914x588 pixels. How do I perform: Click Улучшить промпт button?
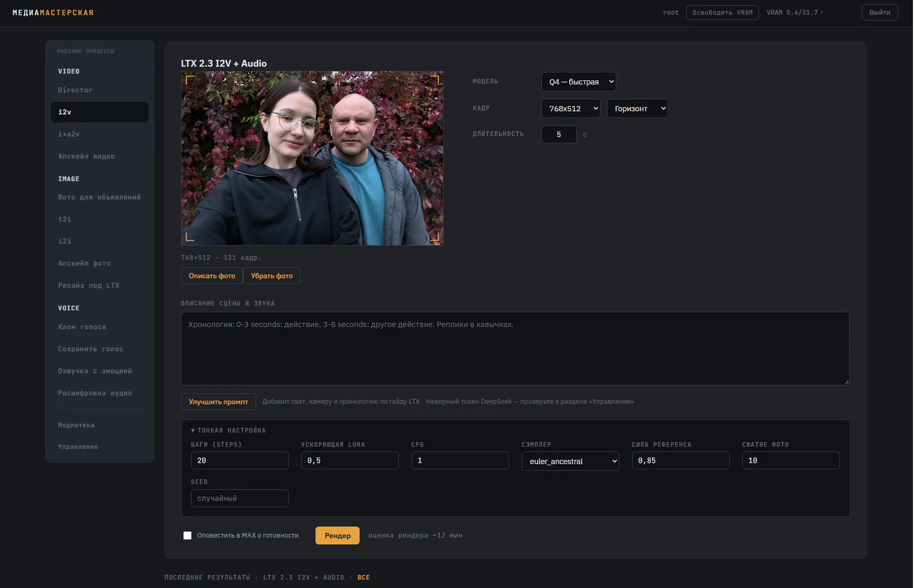tap(218, 402)
